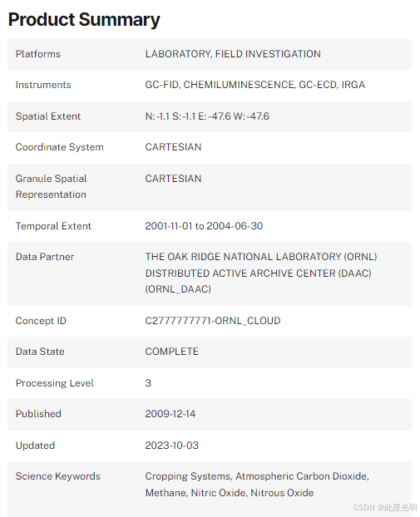The image size is (420, 517).
Task: Select the Instruments row label
Action: point(43,85)
